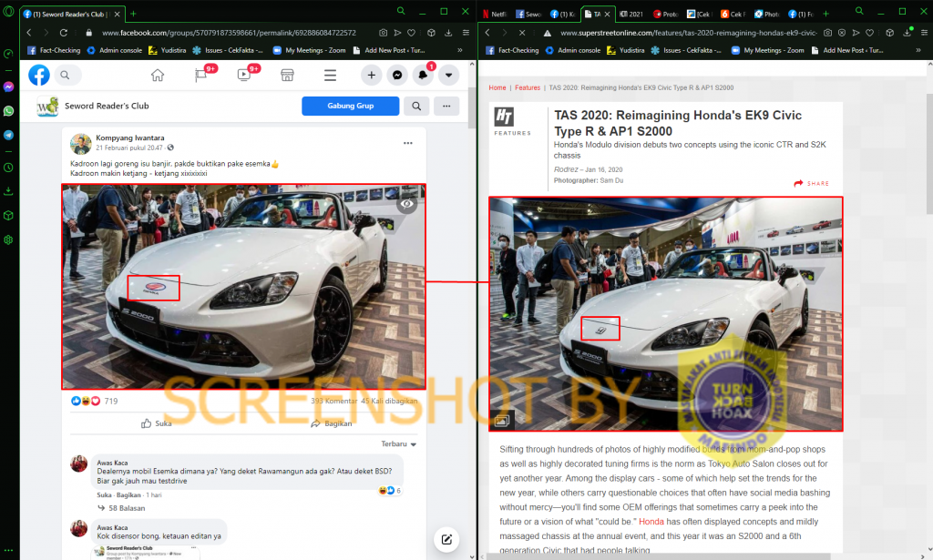This screenshot has width=933, height=560.
Task: Click the red SHARE link on the article
Action: [x=812, y=183]
